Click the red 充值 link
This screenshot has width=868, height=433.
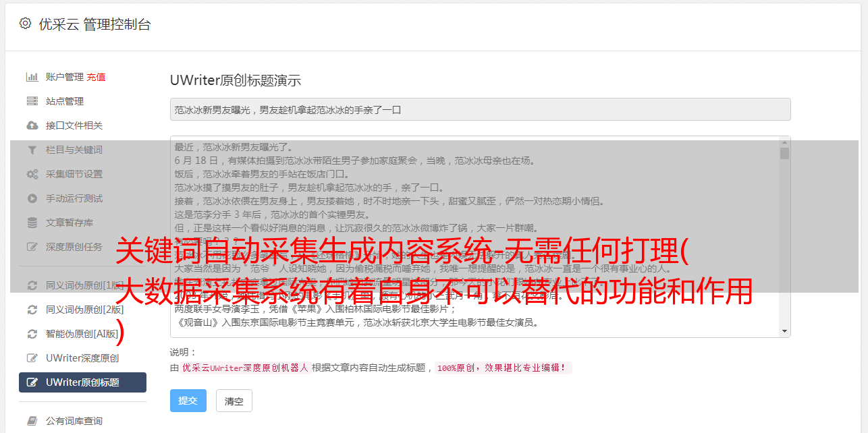click(x=96, y=77)
